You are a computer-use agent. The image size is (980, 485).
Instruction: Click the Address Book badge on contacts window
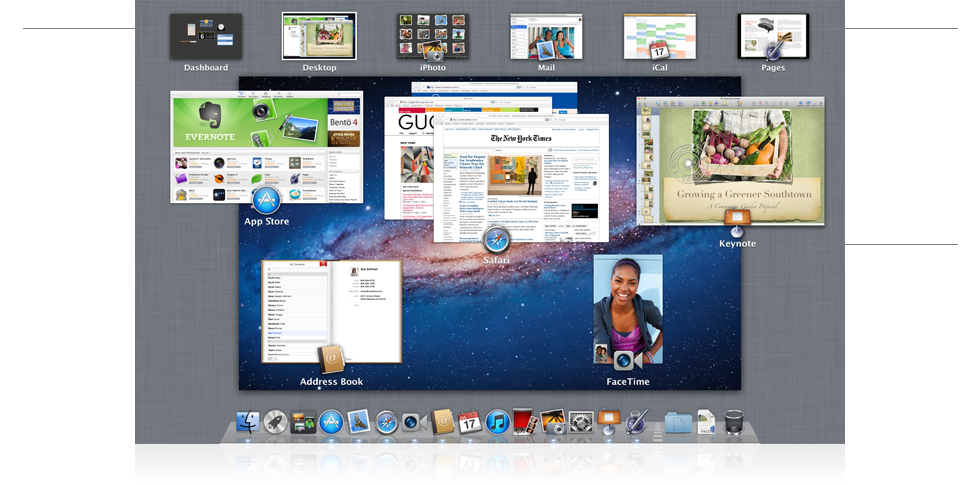pyautogui.click(x=332, y=359)
